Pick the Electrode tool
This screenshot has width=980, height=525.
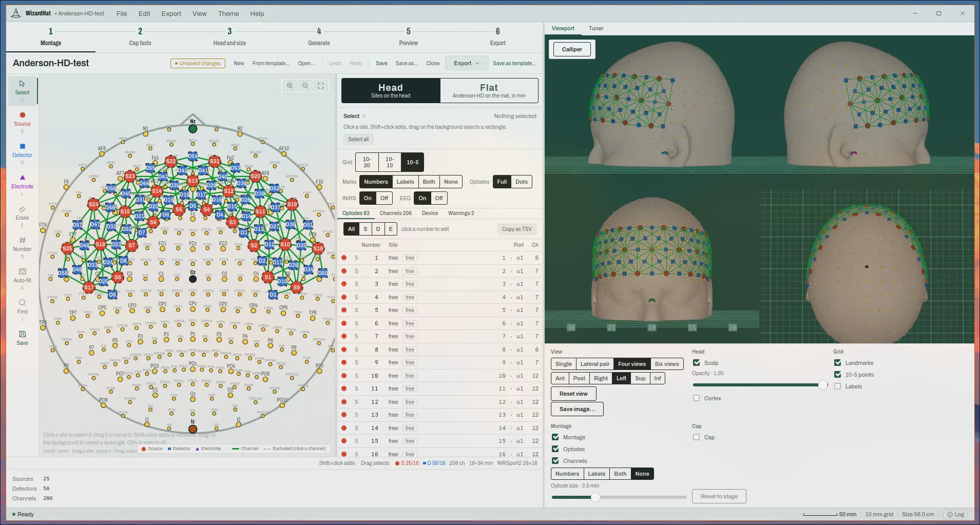point(22,182)
